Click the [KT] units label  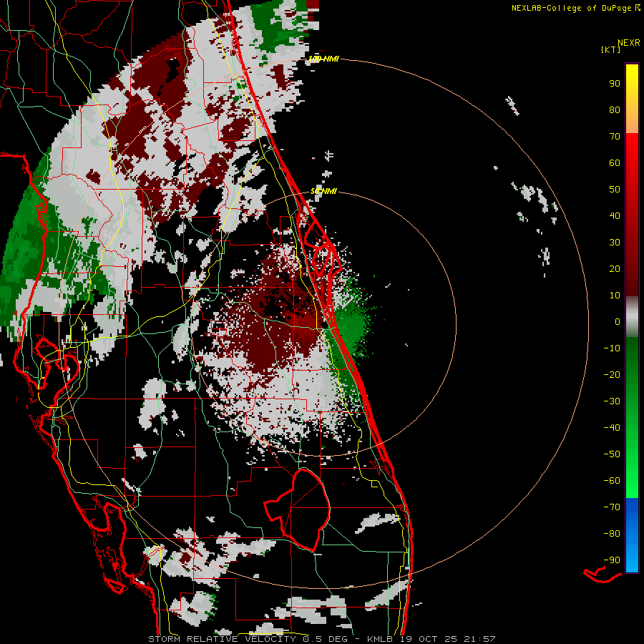click(x=611, y=49)
